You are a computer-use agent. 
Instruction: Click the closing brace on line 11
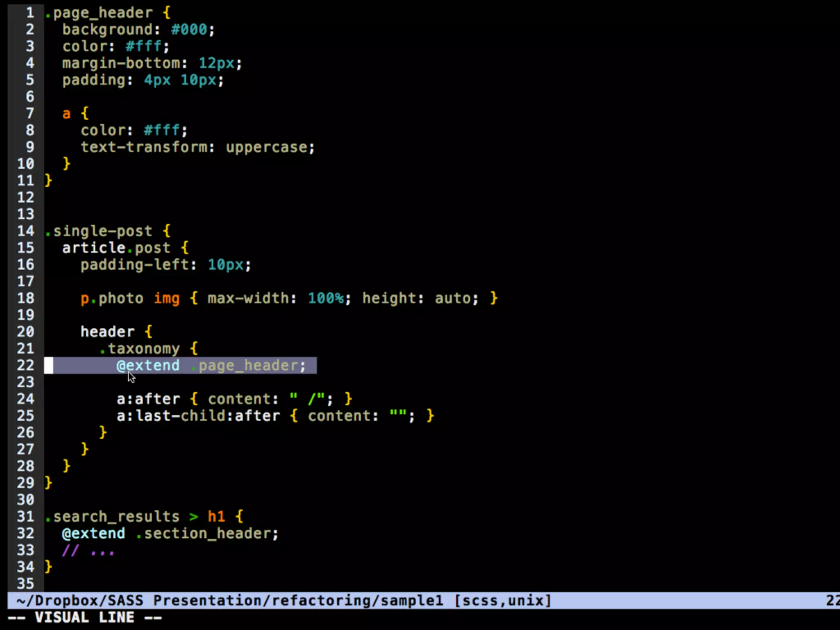(48, 180)
